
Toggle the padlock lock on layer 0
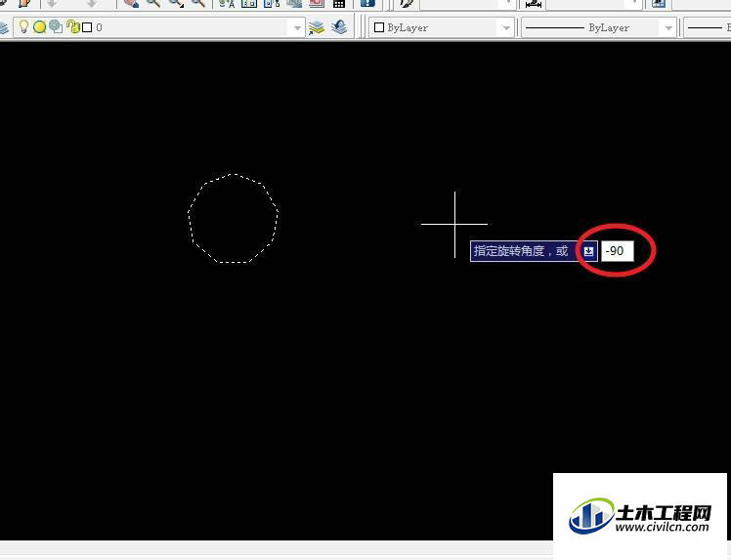coord(72,26)
